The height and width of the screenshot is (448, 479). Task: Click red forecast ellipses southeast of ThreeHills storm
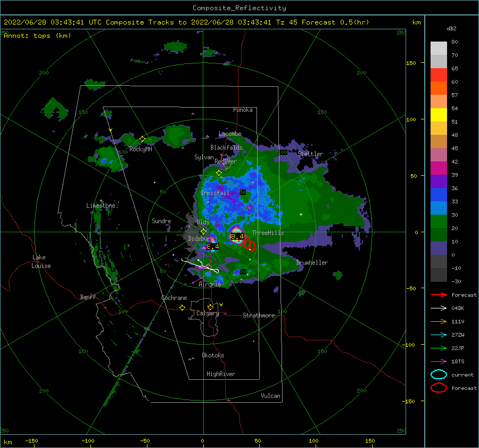tap(248, 244)
